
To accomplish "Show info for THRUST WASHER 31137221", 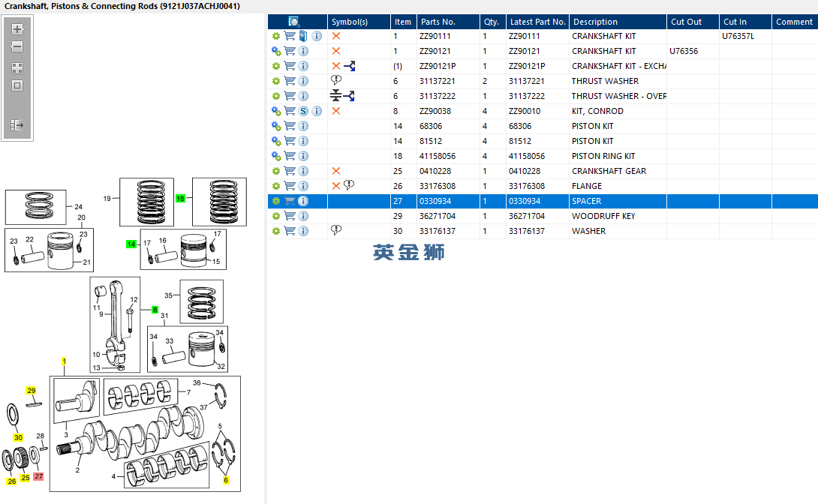I will tap(303, 81).
